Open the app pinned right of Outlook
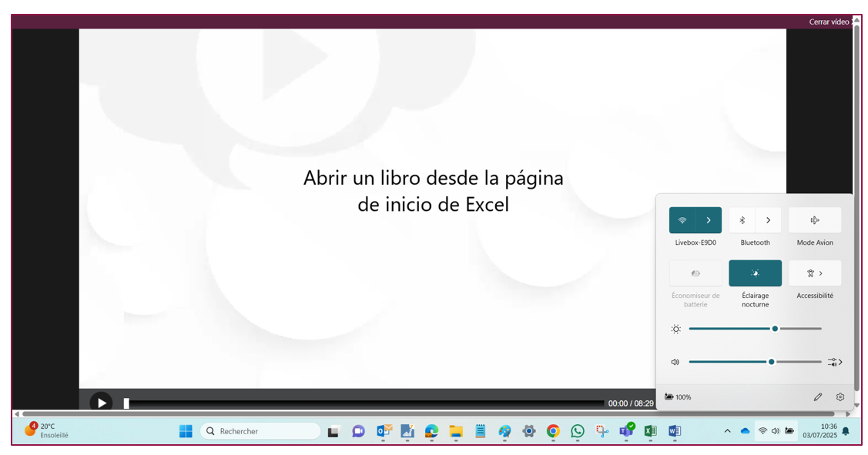Screen dimensions: 868x455 tap(407, 431)
